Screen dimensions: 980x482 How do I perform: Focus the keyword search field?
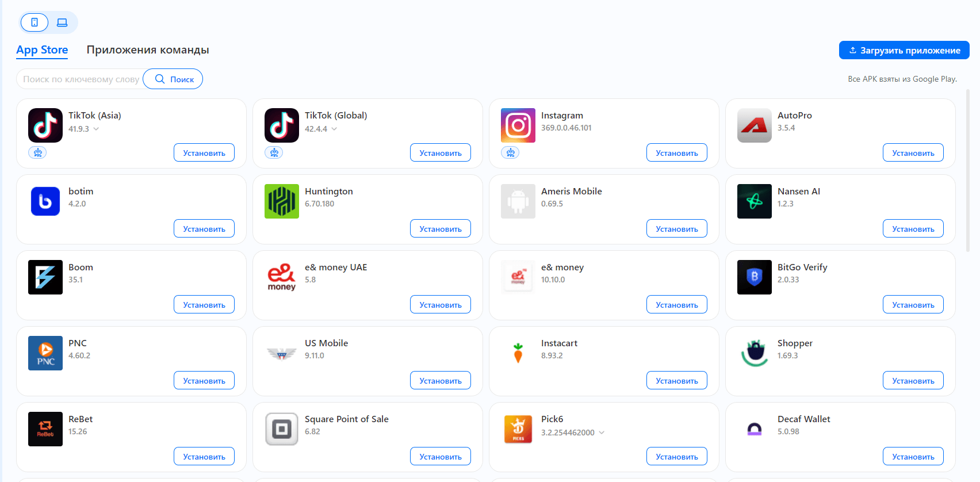[81, 79]
